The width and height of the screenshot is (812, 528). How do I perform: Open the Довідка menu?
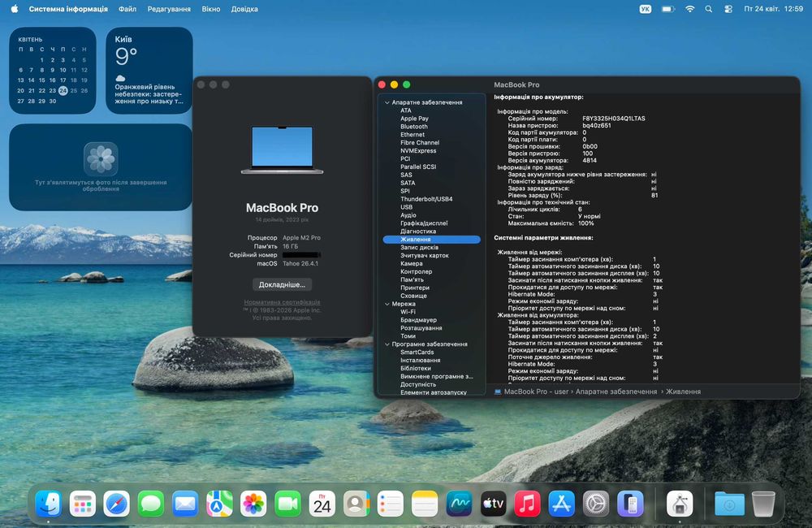[244, 9]
